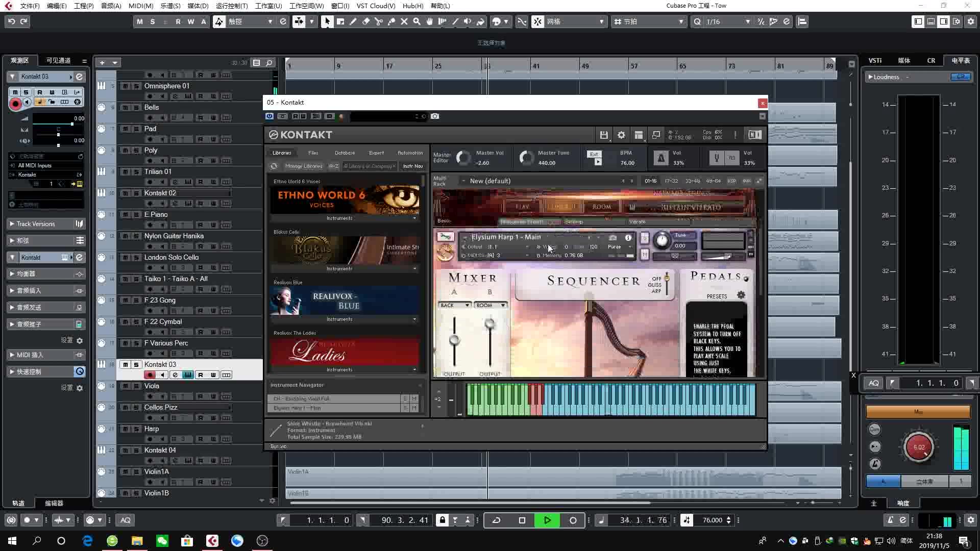Open the Mixer B ROOM mic dropdown
The image size is (980, 551).
(490, 305)
